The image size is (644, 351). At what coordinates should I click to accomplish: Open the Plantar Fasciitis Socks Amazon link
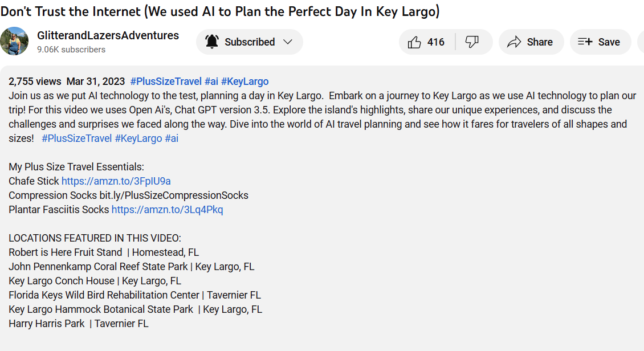pyautogui.click(x=167, y=210)
